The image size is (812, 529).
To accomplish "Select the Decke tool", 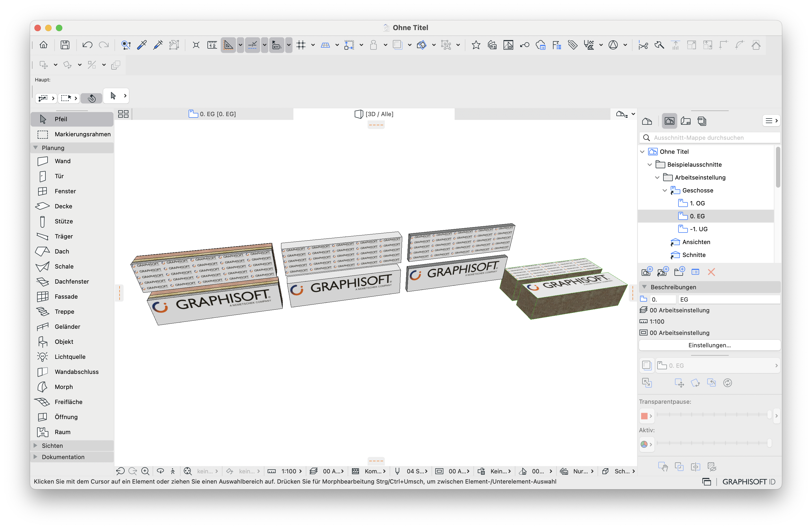I will coord(72,206).
